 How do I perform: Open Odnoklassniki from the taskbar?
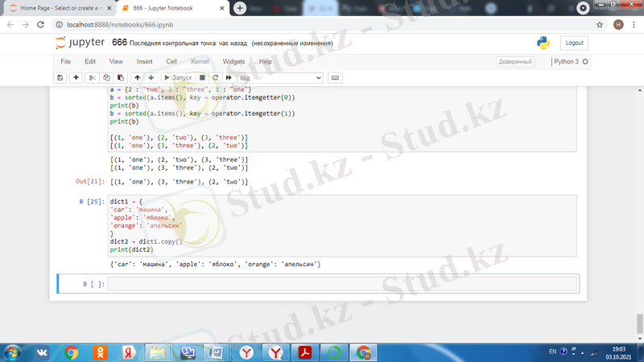pos(100,352)
